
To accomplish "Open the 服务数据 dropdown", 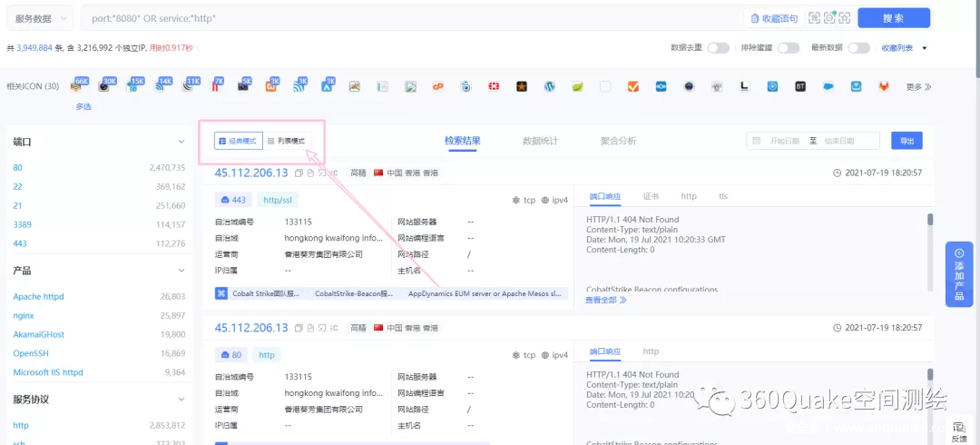I will pos(41,18).
